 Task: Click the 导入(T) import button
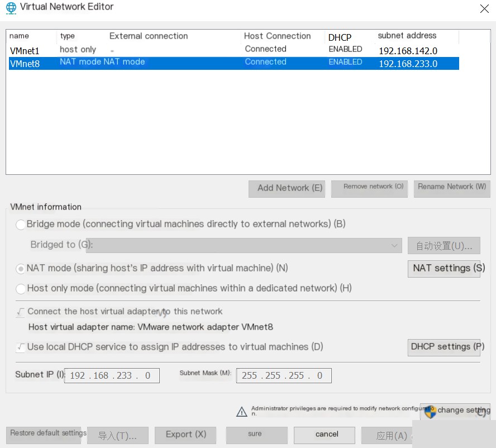(117, 435)
